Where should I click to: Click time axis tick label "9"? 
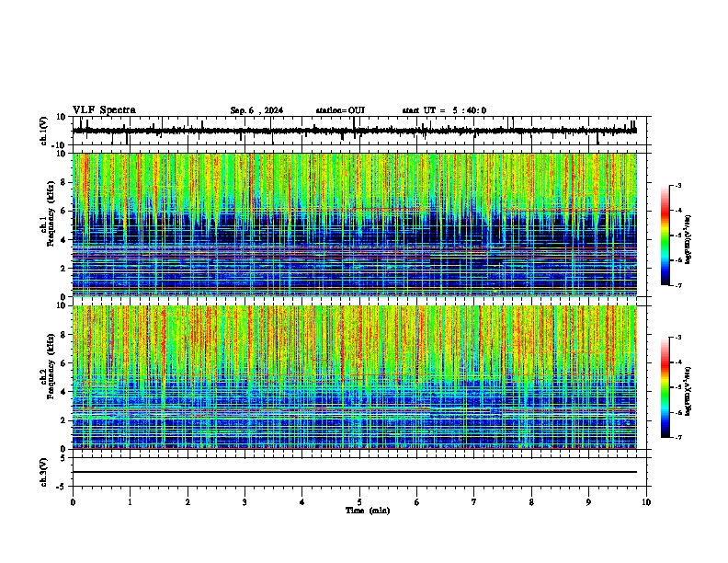coord(588,502)
